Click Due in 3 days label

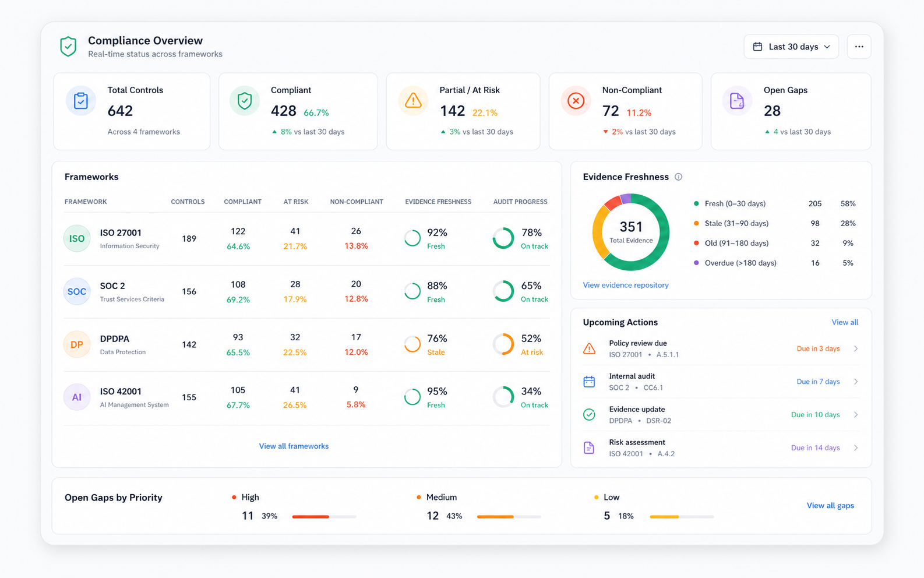pyautogui.click(x=818, y=348)
